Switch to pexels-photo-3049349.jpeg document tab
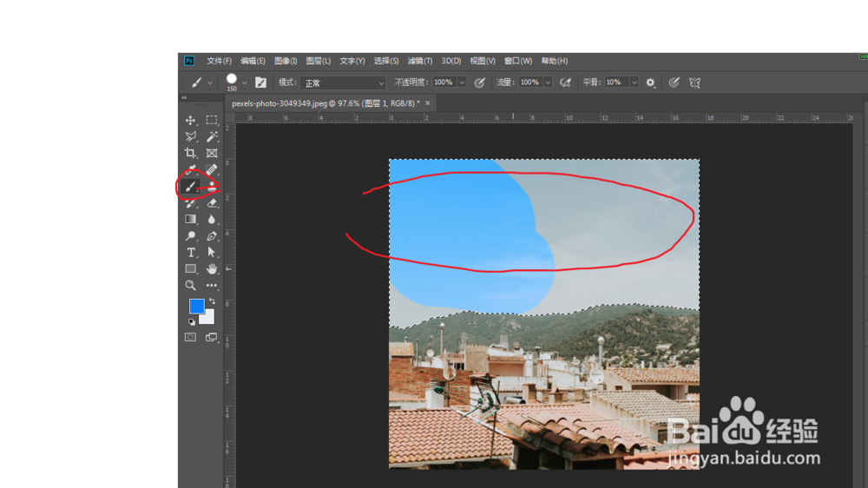The width and height of the screenshot is (868, 488). coord(325,103)
